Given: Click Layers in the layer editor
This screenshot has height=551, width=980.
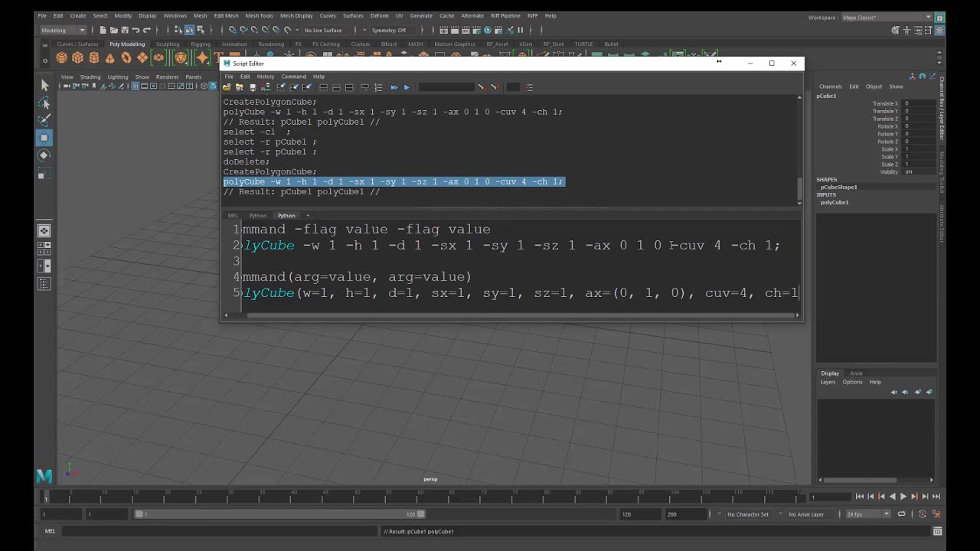Looking at the screenshot, I should point(828,382).
